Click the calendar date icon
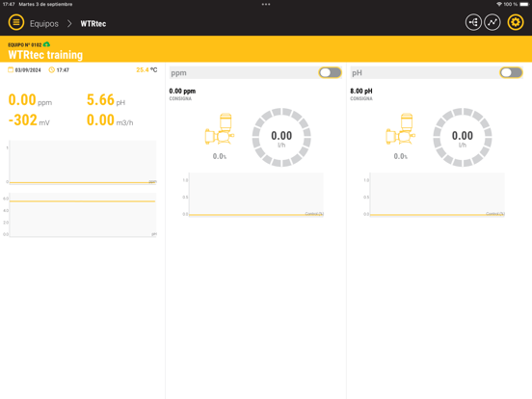Image resolution: width=532 pixels, height=399 pixels. 11,70
